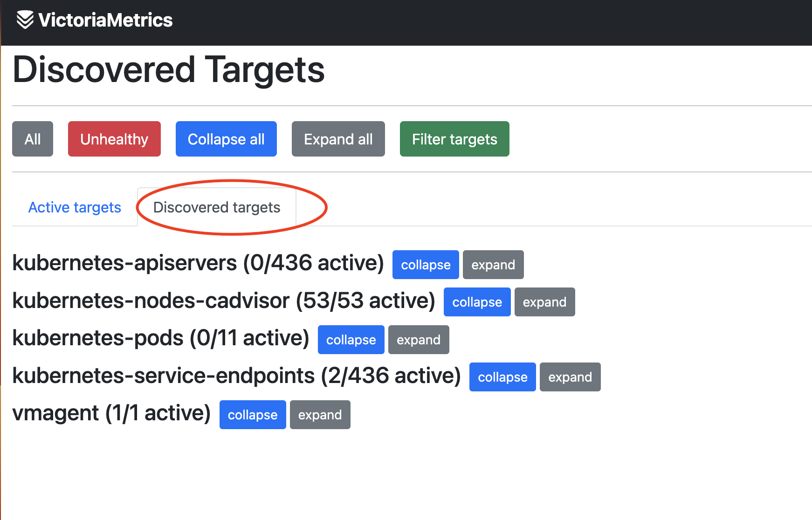Expand the kubernetes-pods job group
This screenshot has height=520, width=812.
tap(418, 340)
